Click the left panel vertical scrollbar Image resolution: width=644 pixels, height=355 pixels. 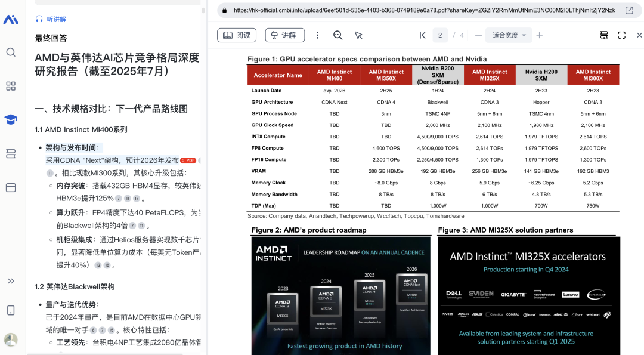(x=203, y=10)
